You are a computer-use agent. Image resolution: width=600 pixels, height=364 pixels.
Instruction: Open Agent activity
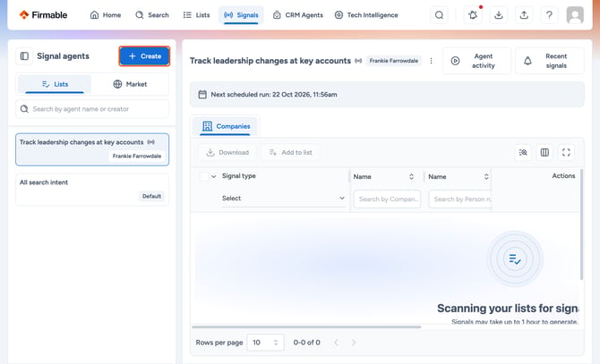[x=476, y=61]
